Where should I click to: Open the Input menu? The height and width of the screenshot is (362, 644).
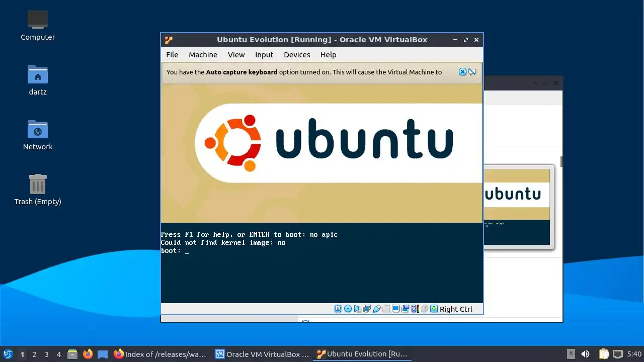click(x=264, y=55)
